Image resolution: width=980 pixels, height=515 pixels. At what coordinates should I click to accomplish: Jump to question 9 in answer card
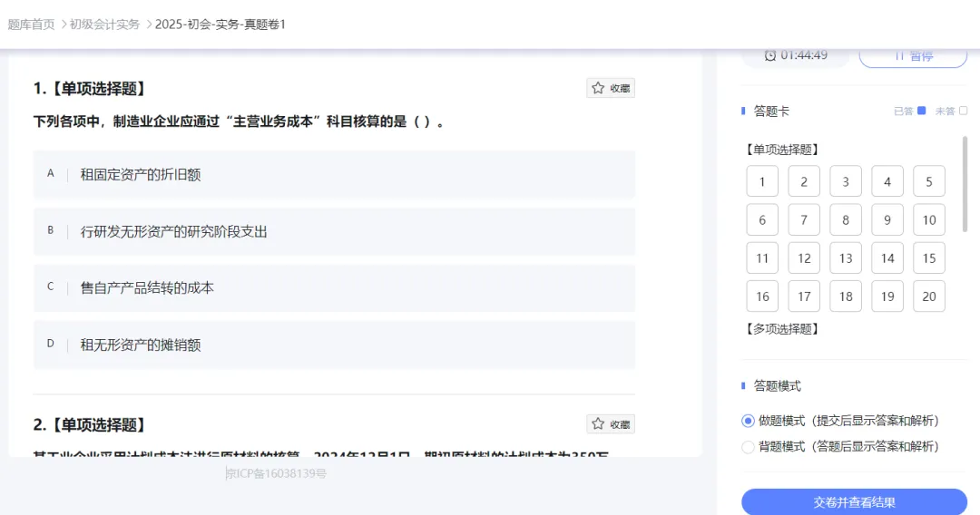887,219
